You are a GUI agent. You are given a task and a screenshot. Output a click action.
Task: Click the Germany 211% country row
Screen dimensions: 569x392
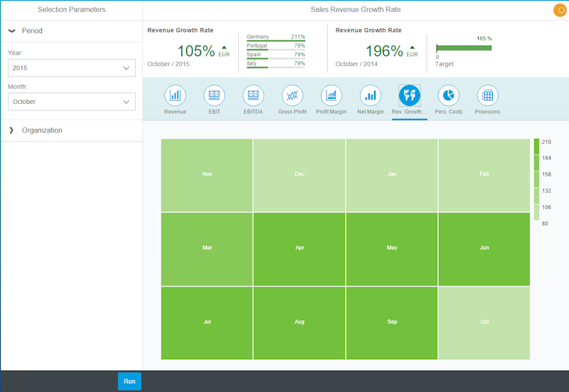(x=276, y=37)
